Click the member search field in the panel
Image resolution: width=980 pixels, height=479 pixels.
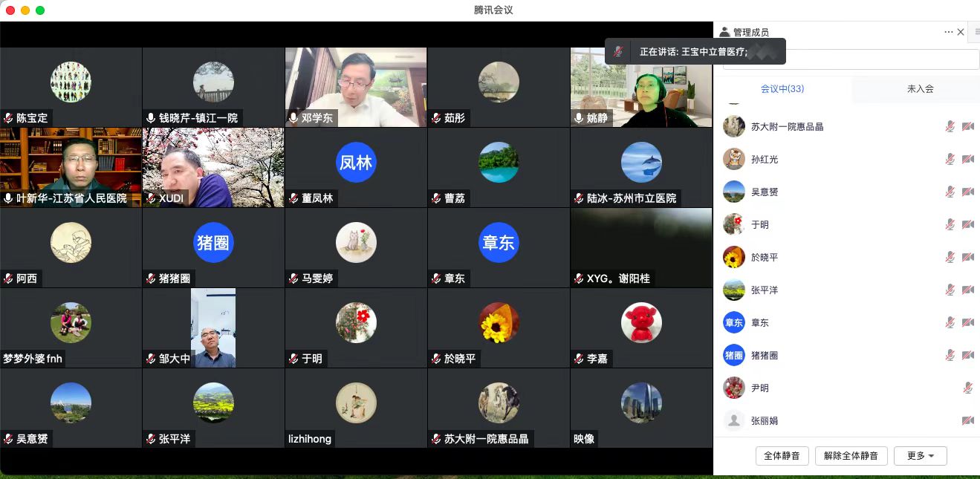point(851,59)
